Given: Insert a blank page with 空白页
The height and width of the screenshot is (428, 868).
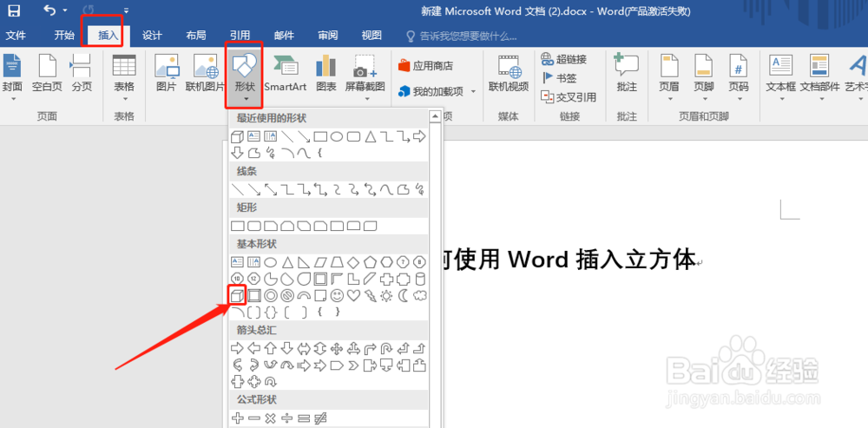Looking at the screenshot, I should (47, 73).
